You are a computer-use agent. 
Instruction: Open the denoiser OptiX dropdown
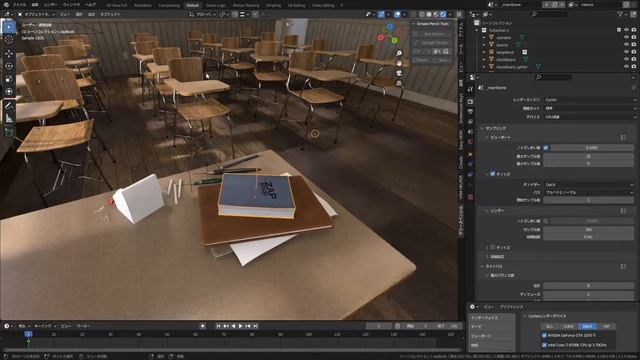tap(588, 184)
